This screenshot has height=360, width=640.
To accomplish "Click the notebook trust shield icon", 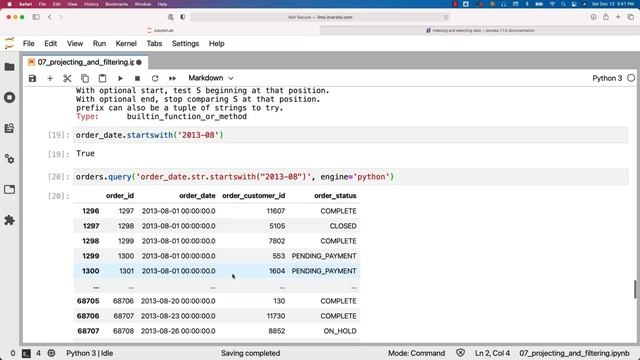I will click(x=460, y=353).
